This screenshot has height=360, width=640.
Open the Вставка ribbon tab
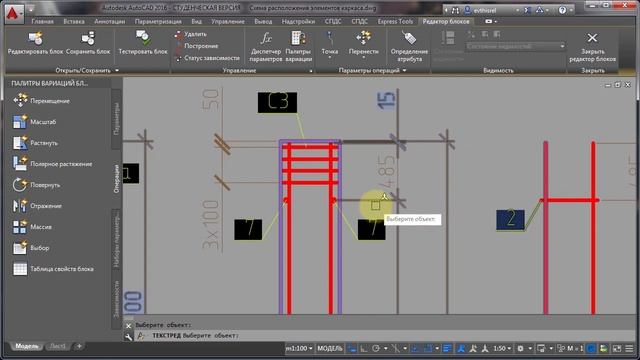[x=74, y=21]
